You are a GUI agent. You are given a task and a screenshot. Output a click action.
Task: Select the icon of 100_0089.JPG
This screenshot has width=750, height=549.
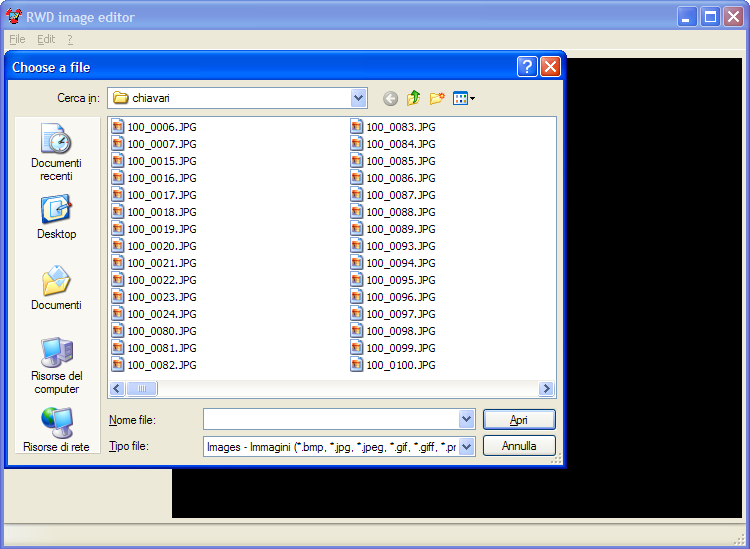coord(357,229)
